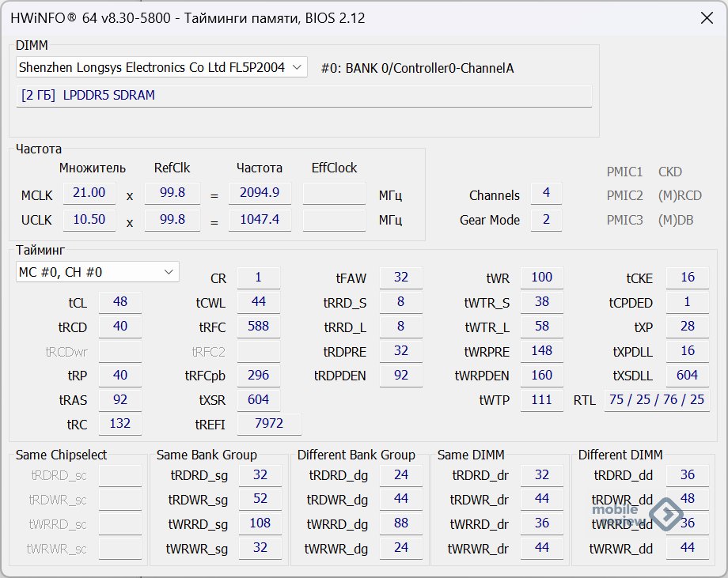Click the UCLK frequency value 1047.4

pos(260,220)
